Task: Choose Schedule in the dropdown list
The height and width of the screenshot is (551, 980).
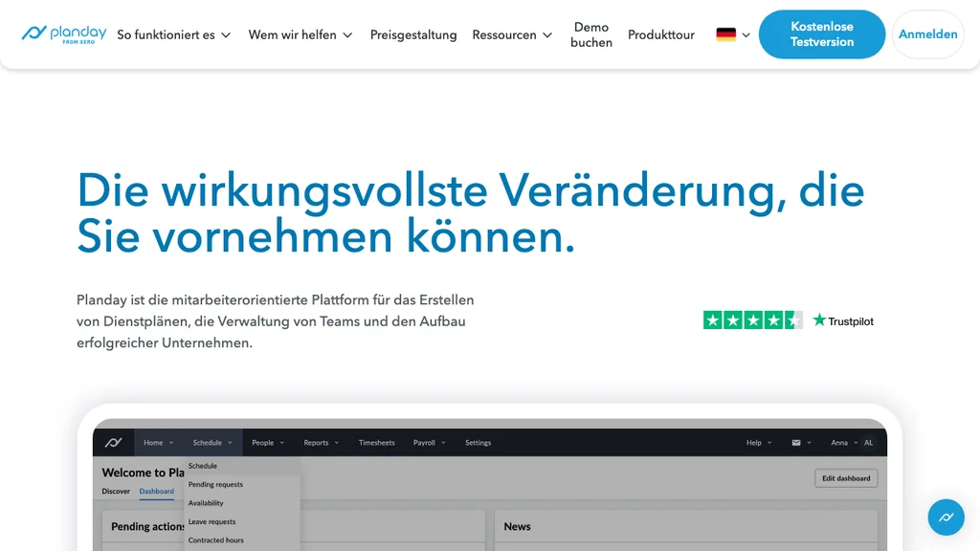Action: point(203,466)
